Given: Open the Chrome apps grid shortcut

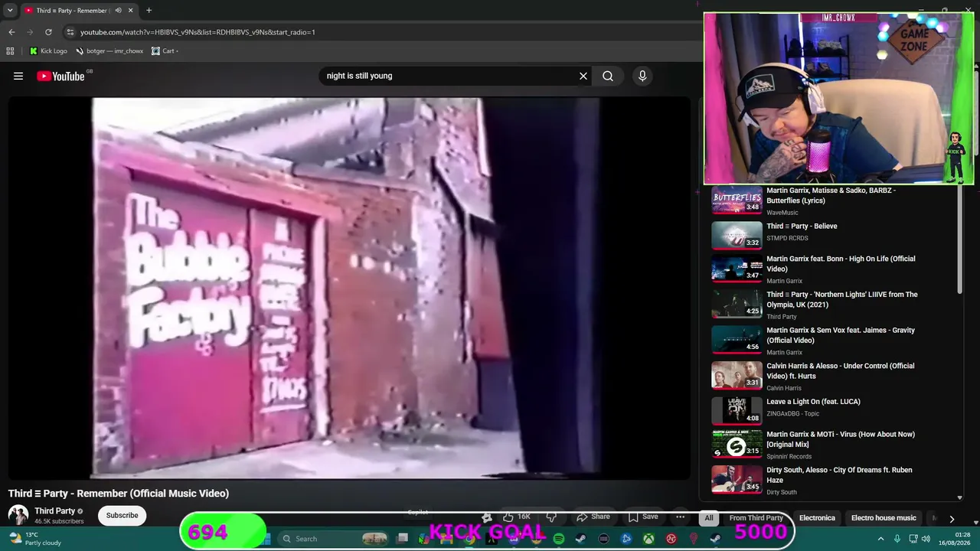Looking at the screenshot, I should point(10,51).
